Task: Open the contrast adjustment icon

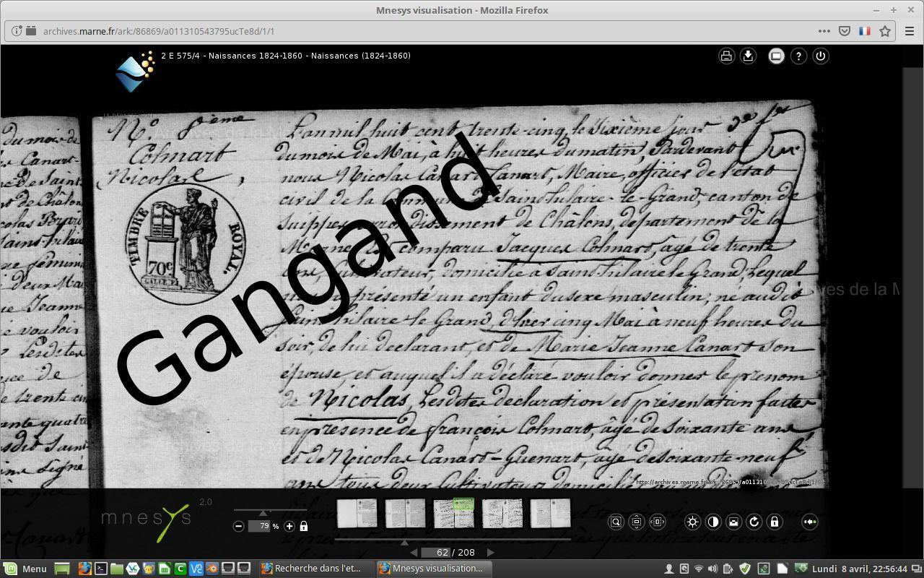Action: tap(713, 522)
